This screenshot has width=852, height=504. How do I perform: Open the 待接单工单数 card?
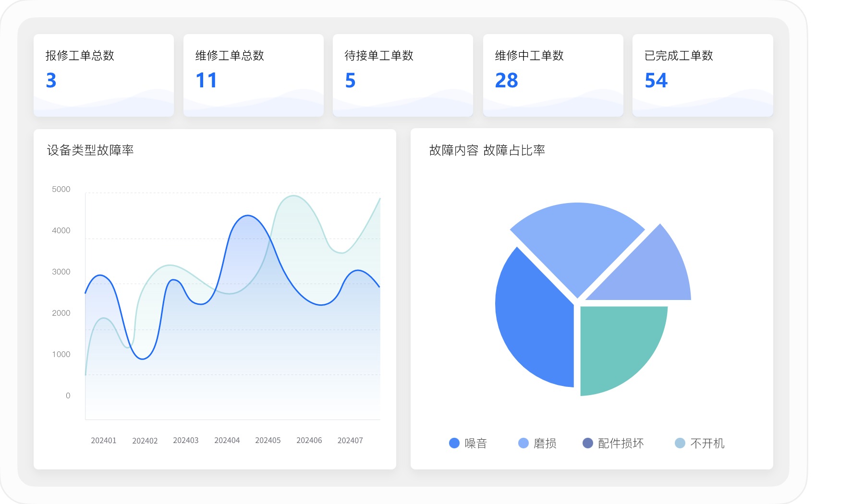coord(403,75)
